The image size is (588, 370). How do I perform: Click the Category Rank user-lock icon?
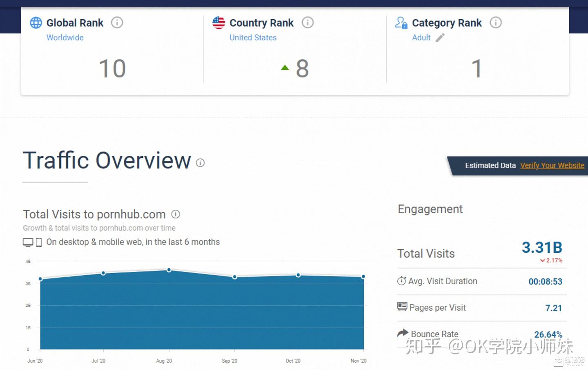tap(401, 23)
